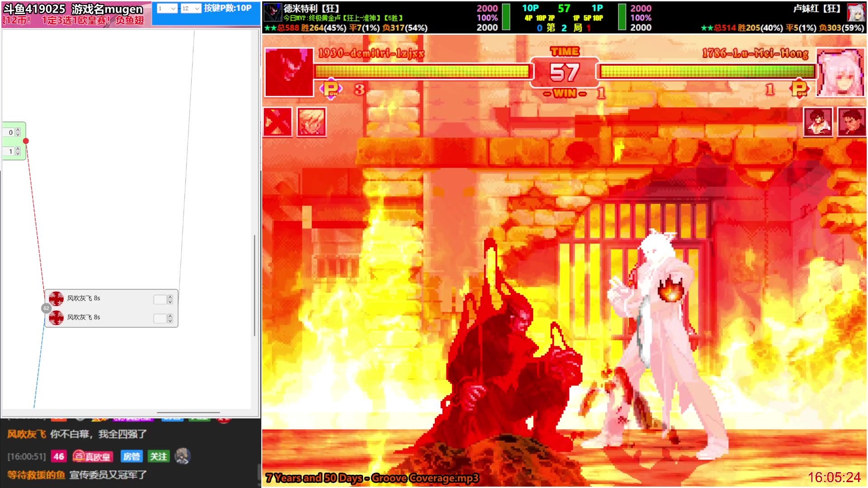Click player one's second teammate portrait
This screenshot has width=868, height=488.
coord(311,122)
